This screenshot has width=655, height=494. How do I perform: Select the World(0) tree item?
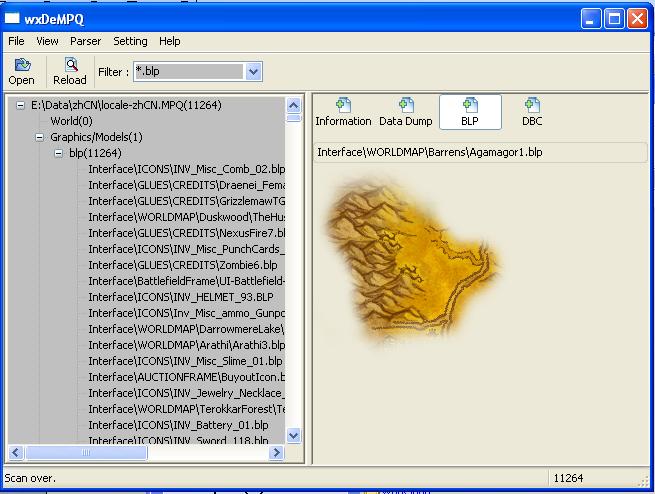(71, 121)
